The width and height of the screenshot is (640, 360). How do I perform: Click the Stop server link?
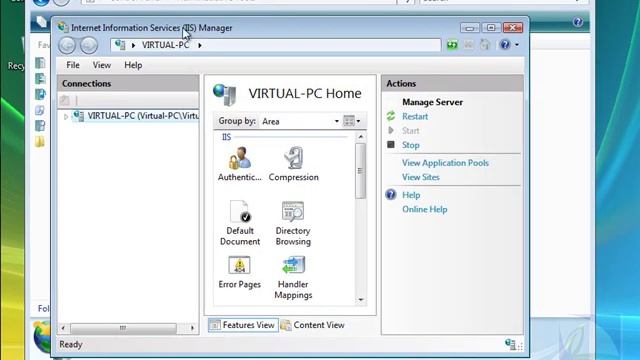(410, 145)
